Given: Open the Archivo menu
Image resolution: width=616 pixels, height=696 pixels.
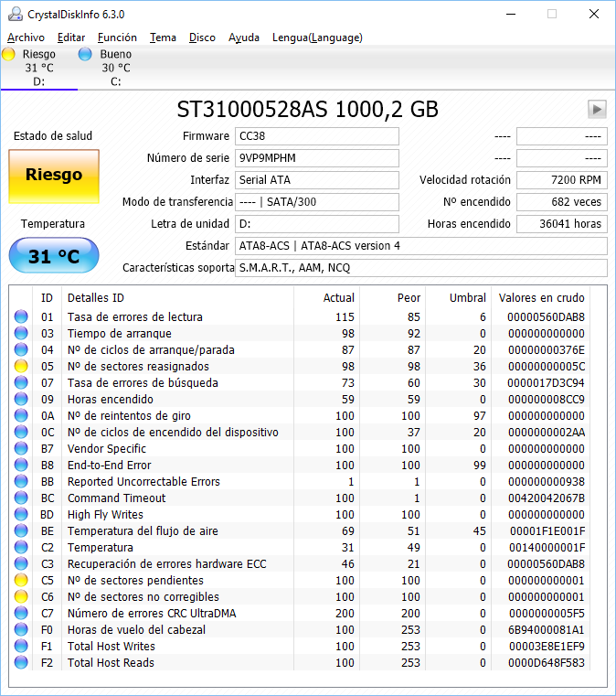Looking at the screenshot, I should coord(26,37).
